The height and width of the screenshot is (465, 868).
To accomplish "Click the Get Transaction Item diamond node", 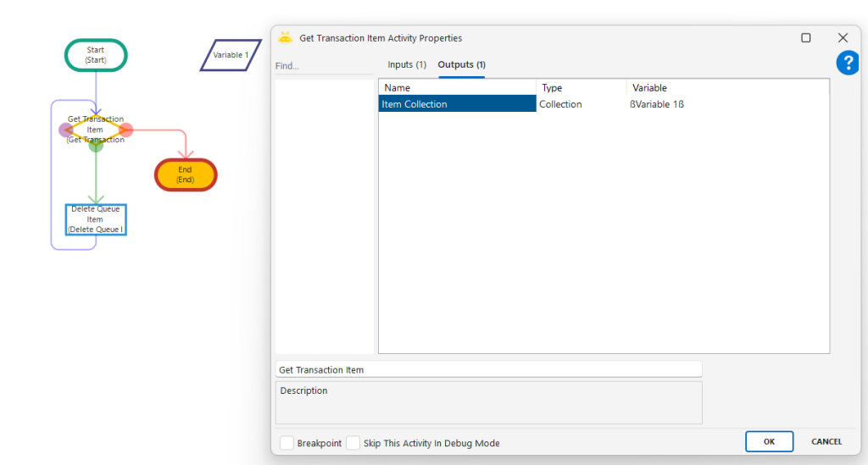I will (96, 130).
